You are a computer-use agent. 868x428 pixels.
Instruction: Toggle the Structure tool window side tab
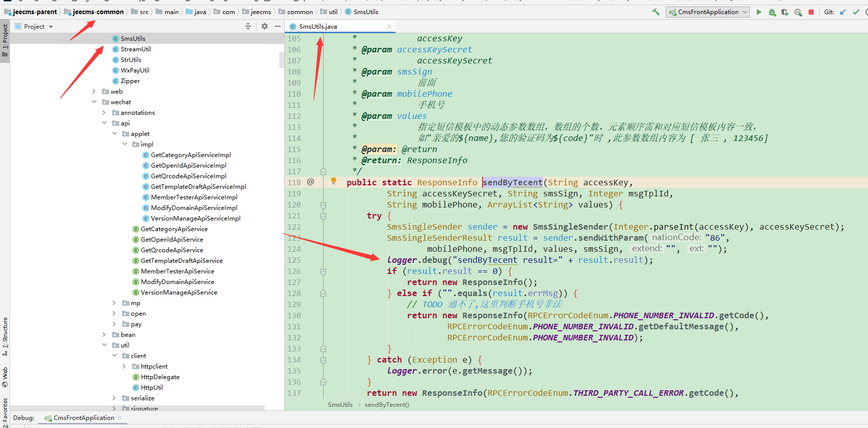5,336
